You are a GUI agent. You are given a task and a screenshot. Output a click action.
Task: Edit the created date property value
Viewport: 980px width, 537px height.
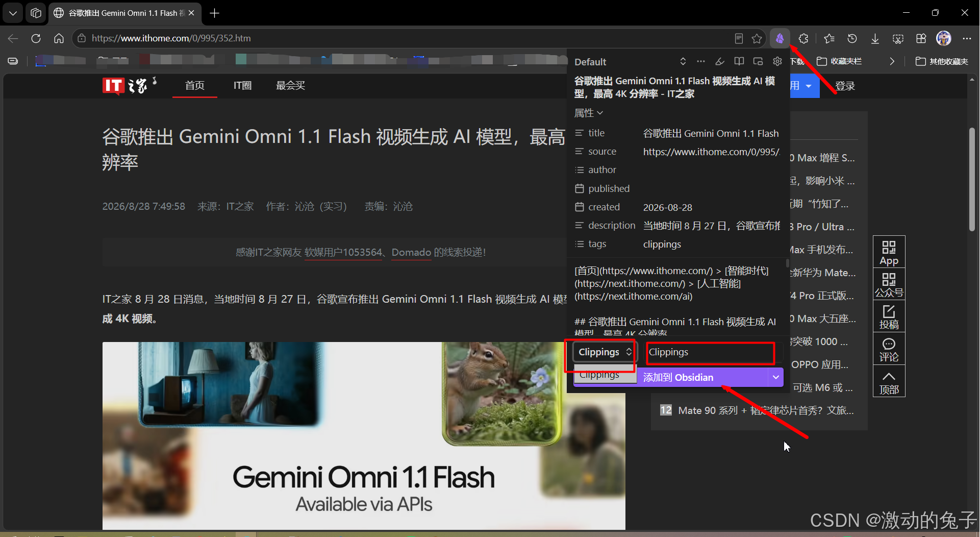point(711,207)
